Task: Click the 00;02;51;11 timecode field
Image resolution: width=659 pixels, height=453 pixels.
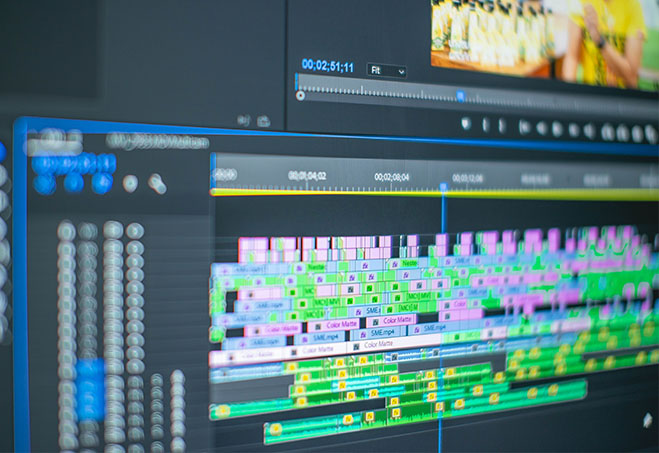Action: [327, 66]
